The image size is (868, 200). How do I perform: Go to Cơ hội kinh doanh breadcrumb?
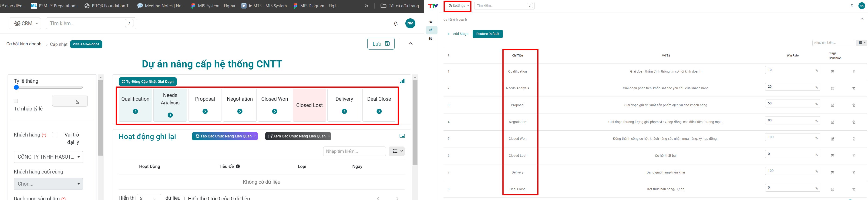point(24,44)
